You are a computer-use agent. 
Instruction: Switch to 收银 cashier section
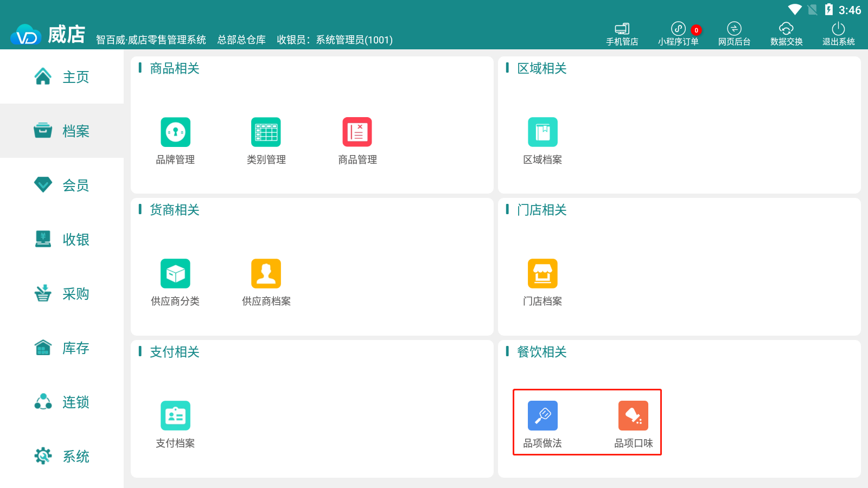pyautogui.click(x=62, y=240)
